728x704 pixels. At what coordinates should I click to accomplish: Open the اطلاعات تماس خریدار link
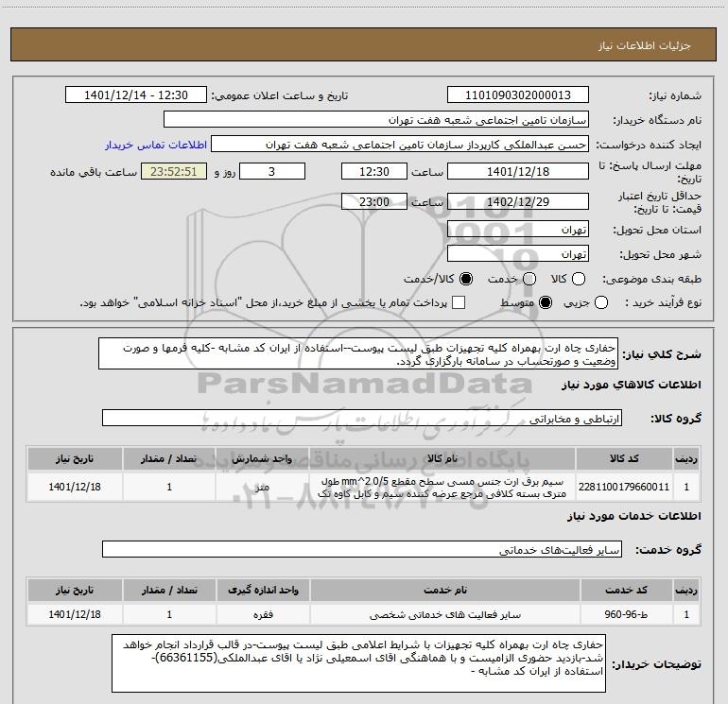[x=156, y=145]
